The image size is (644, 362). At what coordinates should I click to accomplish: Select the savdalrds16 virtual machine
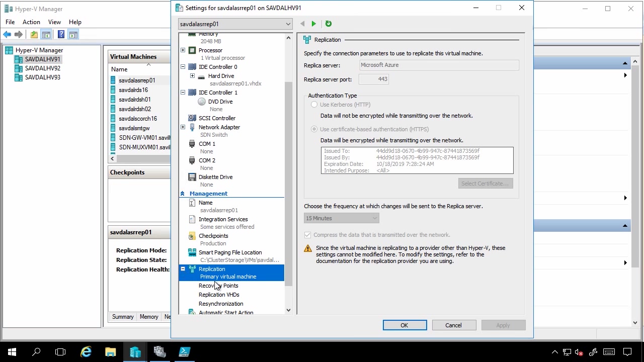tap(133, 90)
